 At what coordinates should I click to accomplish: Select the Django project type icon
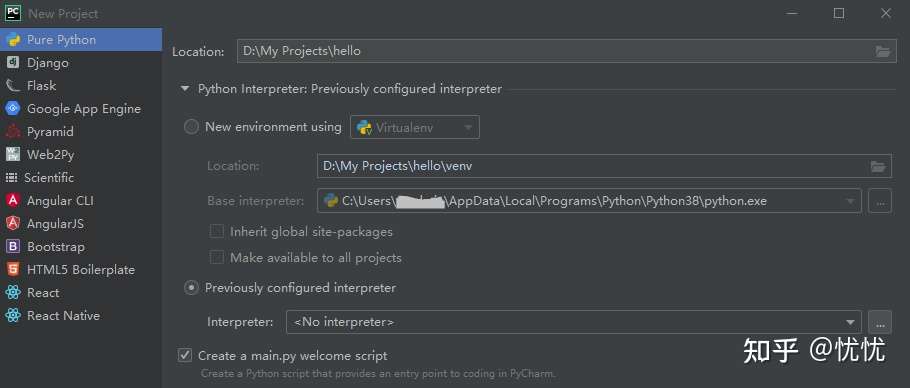point(13,63)
